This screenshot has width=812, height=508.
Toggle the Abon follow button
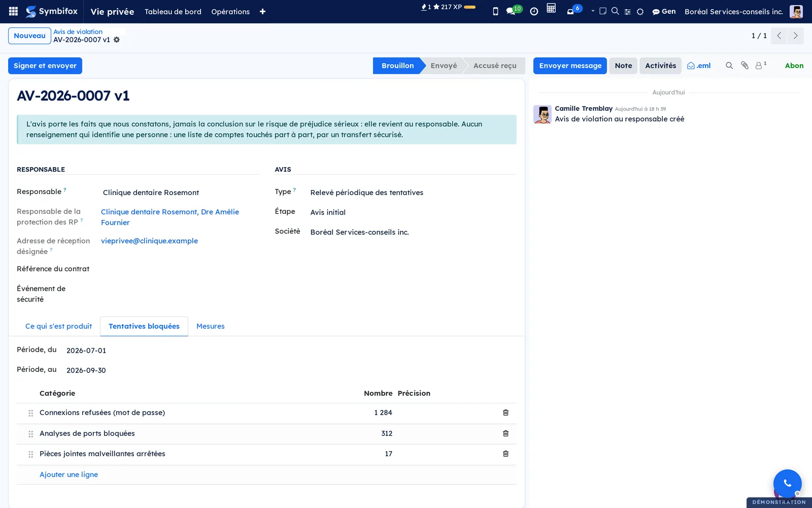[x=794, y=66]
